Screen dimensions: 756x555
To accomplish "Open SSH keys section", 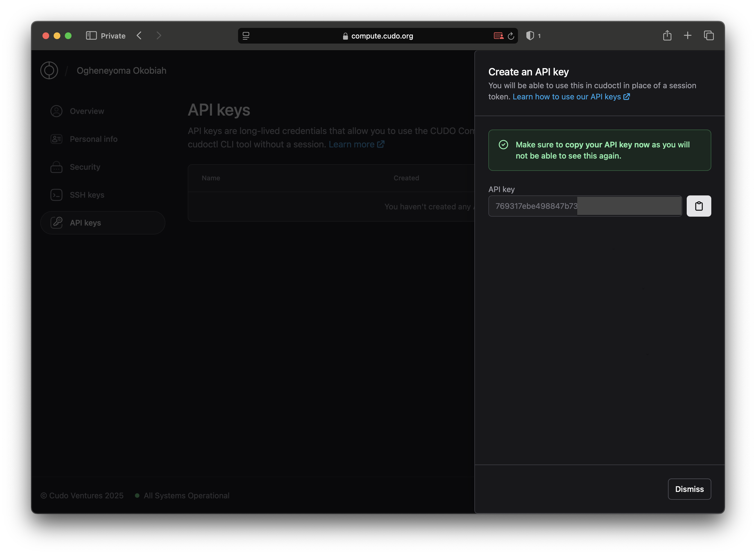I will pos(103,195).
